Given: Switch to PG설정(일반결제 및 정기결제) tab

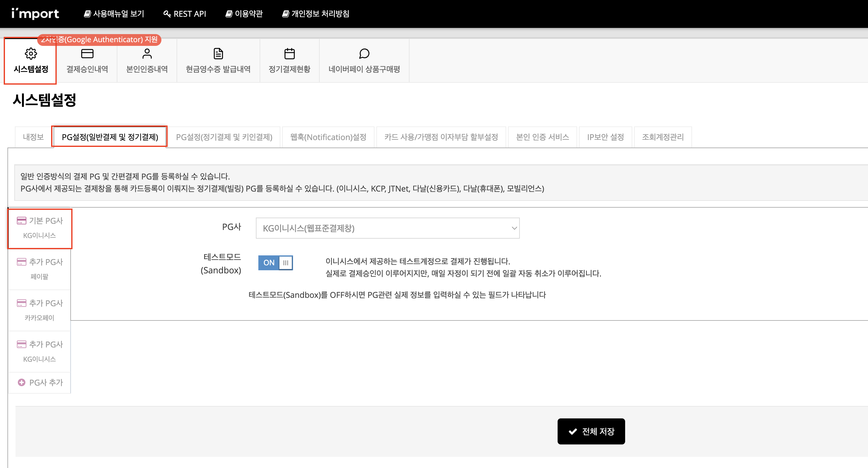Looking at the screenshot, I should pos(110,137).
